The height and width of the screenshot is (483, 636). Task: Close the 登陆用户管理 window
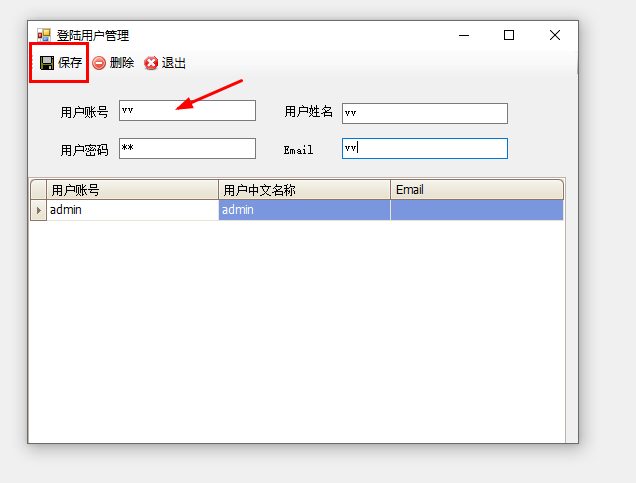555,35
